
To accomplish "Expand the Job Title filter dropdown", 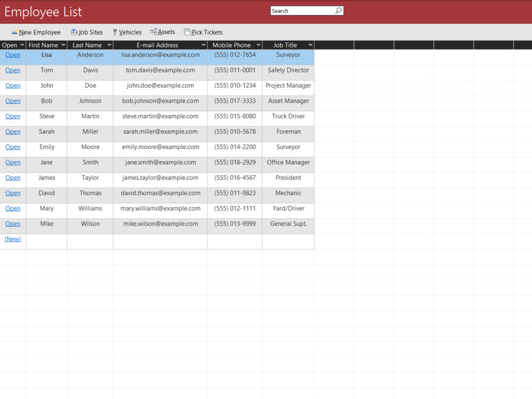I will coord(310,45).
